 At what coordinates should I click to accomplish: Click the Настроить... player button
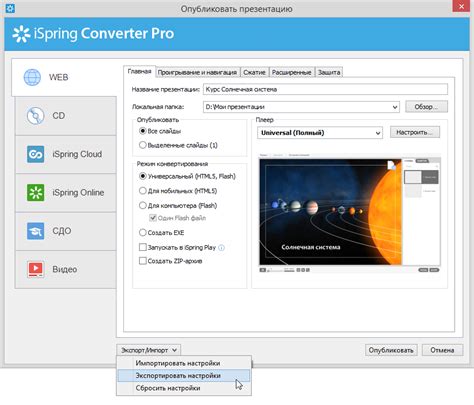tap(415, 132)
